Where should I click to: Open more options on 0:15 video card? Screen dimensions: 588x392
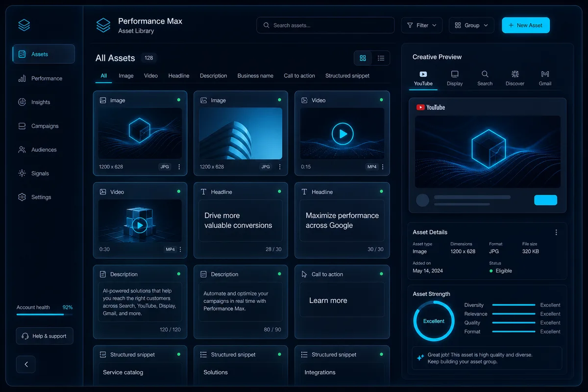coord(383,167)
